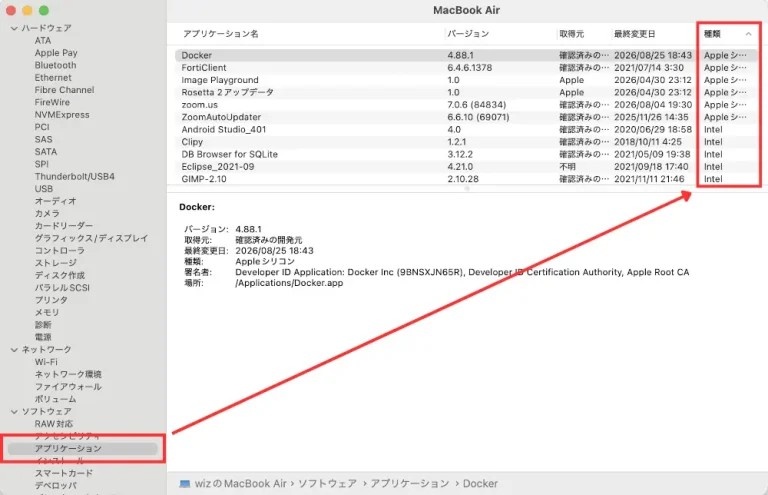Screen dimensions: 768x495
Task: Sort by バージョン column header
Action: pyautogui.click(x=468, y=34)
